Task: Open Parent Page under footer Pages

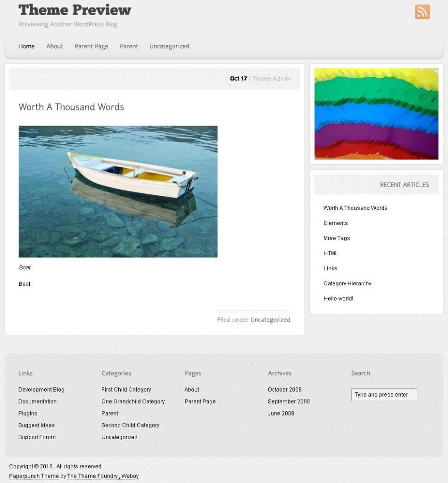Action: tap(200, 401)
